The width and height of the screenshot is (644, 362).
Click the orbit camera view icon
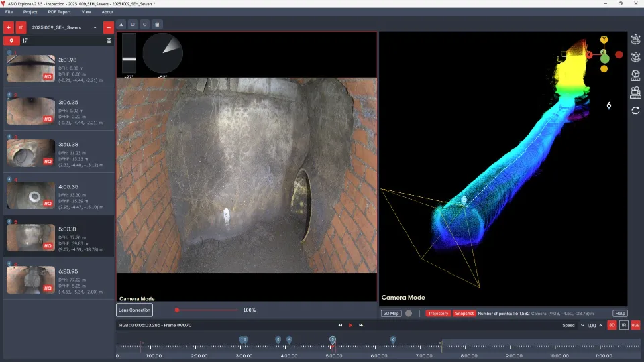(635, 40)
